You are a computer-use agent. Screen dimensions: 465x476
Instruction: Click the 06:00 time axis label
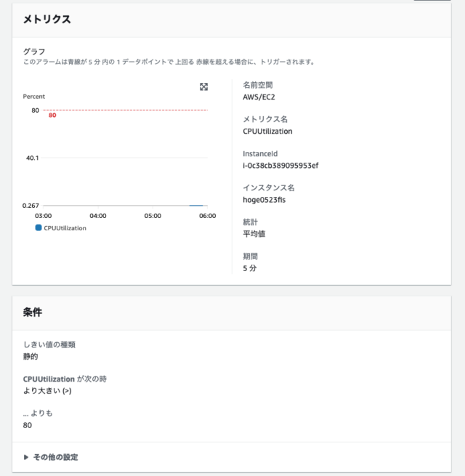pos(207,216)
